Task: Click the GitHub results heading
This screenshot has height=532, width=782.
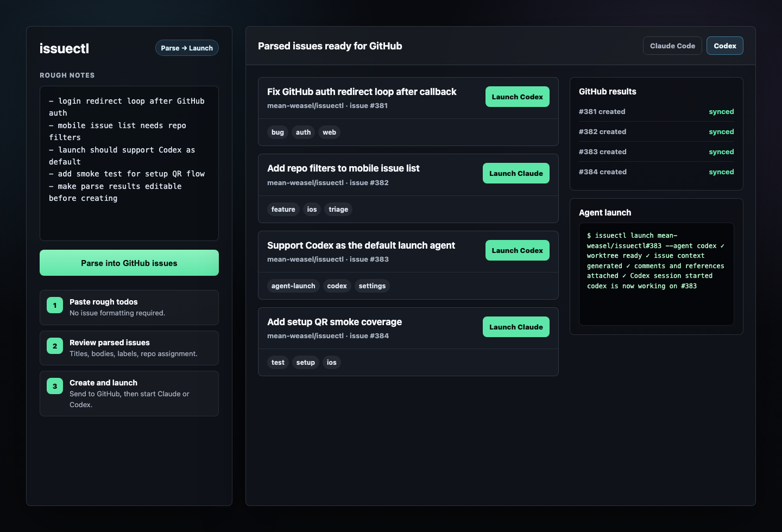Action: [x=608, y=92]
